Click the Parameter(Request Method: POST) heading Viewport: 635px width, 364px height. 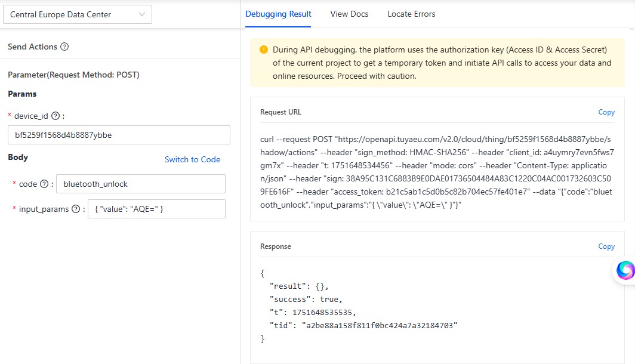point(74,75)
